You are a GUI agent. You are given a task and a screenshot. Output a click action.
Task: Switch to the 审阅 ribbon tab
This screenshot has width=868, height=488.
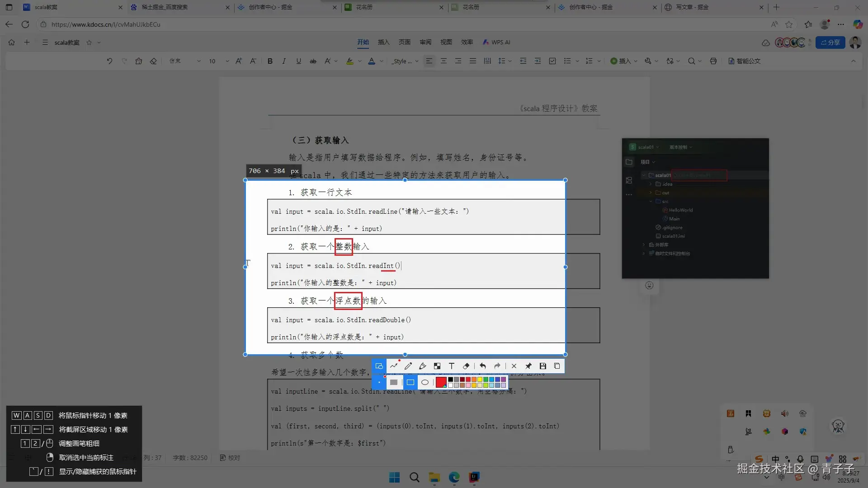[x=425, y=42]
